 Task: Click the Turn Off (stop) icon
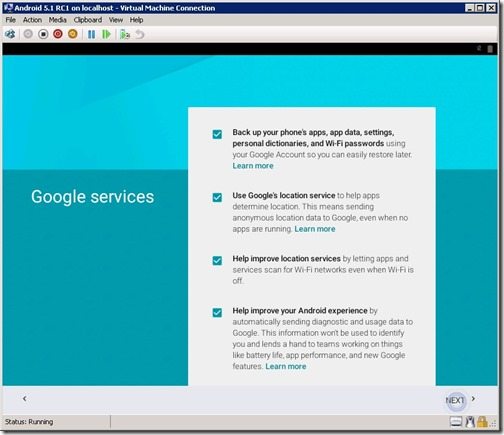[x=43, y=34]
